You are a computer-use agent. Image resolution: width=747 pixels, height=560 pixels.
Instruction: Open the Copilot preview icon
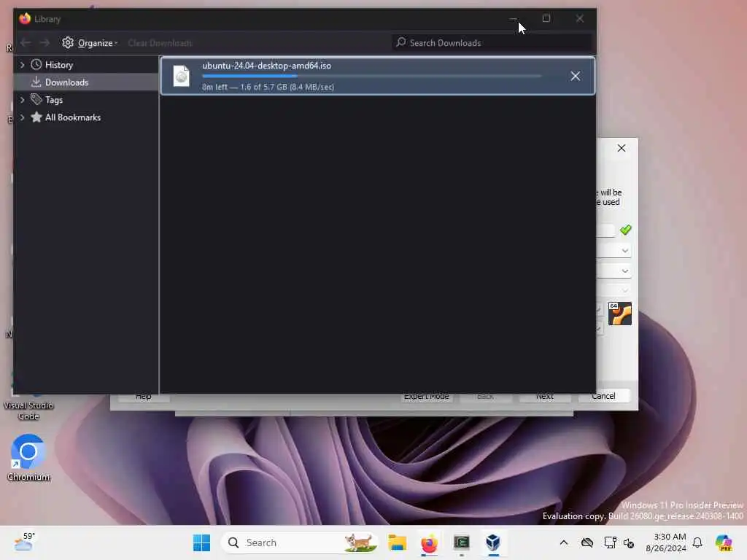click(x=724, y=542)
